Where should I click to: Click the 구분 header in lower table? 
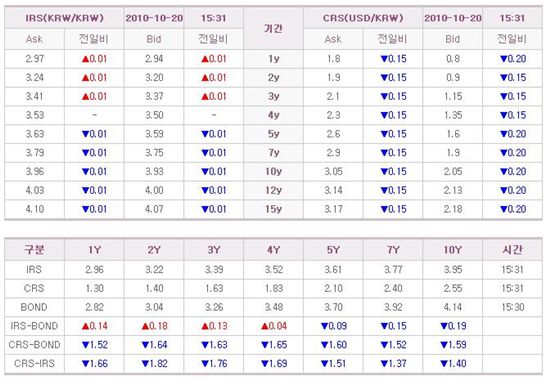click(34, 249)
